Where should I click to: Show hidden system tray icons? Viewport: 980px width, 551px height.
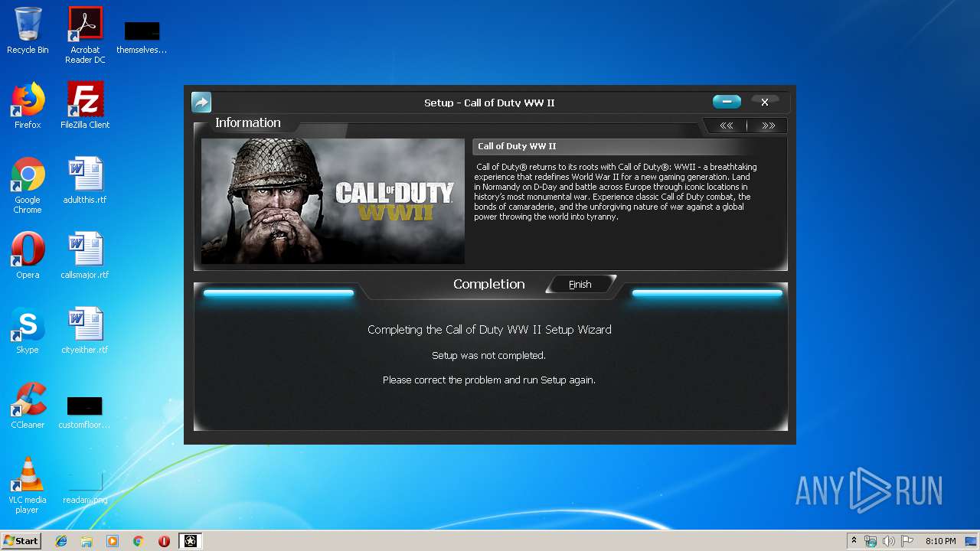click(854, 541)
